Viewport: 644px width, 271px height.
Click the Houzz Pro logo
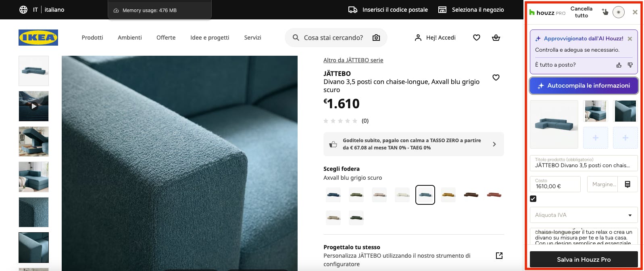click(x=547, y=13)
